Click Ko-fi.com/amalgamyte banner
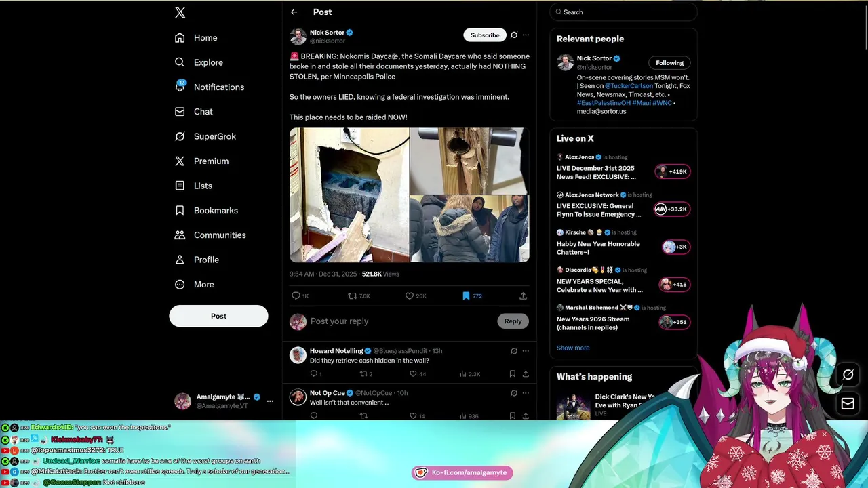Image resolution: width=868 pixels, height=488 pixels. coord(462,472)
